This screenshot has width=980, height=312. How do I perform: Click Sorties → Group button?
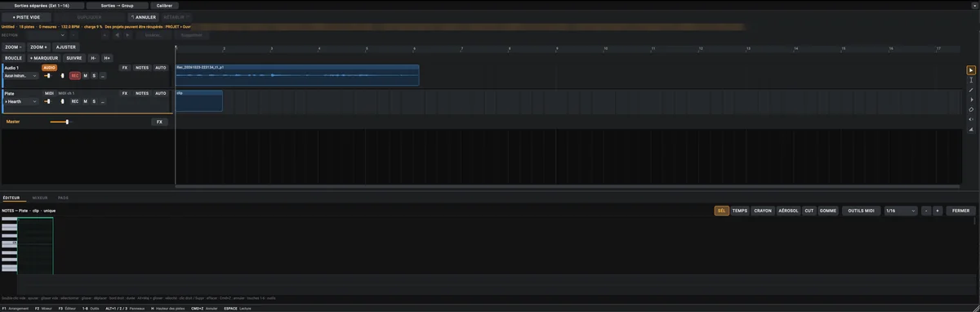(117, 5)
